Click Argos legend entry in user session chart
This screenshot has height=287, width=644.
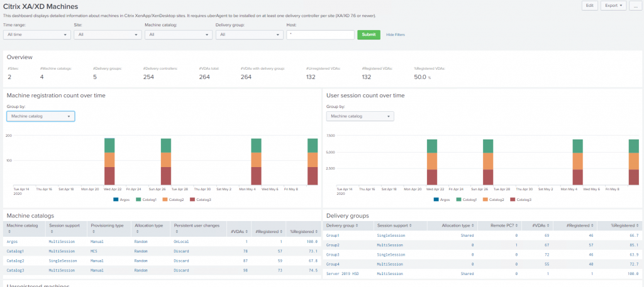441,200
